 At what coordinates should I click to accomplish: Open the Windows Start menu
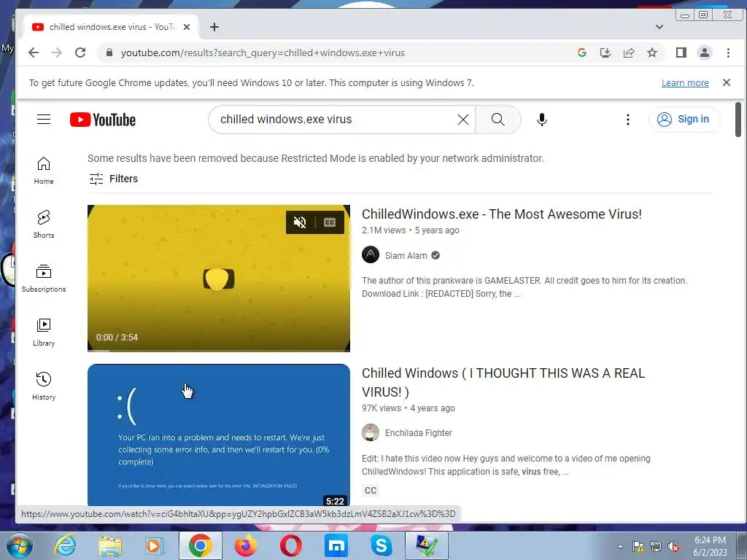pyautogui.click(x=19, y=545)
